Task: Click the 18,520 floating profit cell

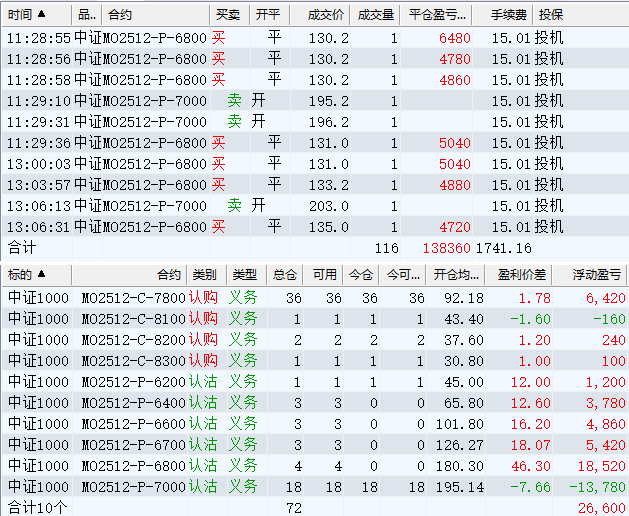Action: pyautogui.click(x=600, y=466)
